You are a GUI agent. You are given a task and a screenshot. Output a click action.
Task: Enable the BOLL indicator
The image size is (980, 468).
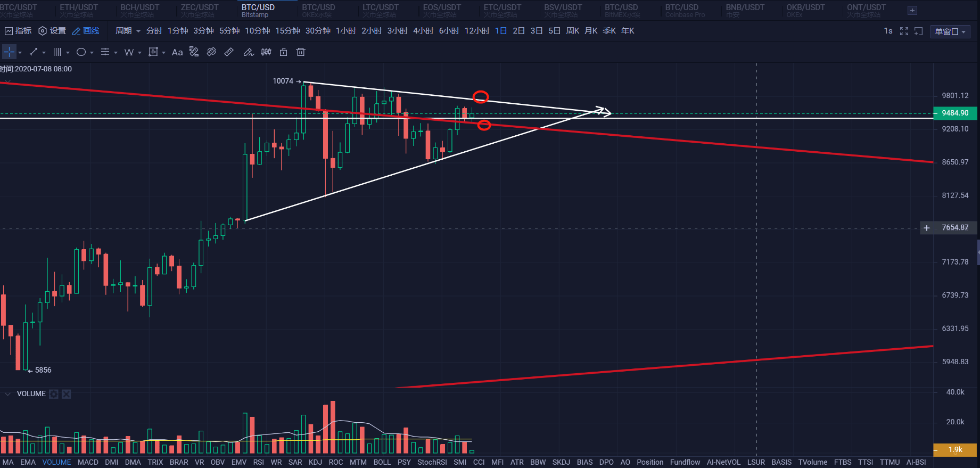[x=382, y=462]
